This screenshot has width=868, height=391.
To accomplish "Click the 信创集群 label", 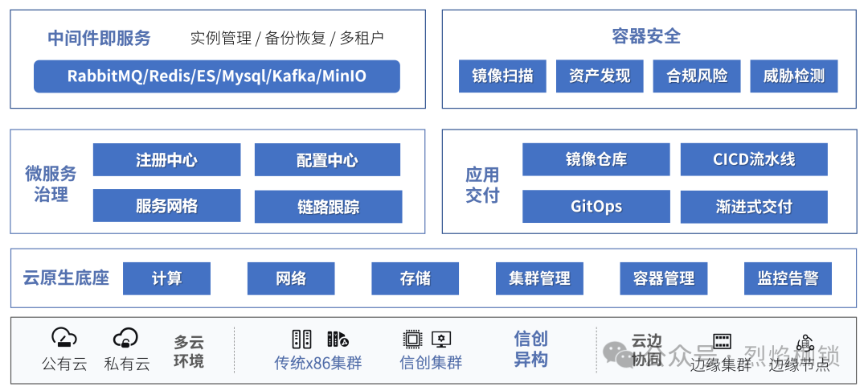I will click(x=431, y=363).
